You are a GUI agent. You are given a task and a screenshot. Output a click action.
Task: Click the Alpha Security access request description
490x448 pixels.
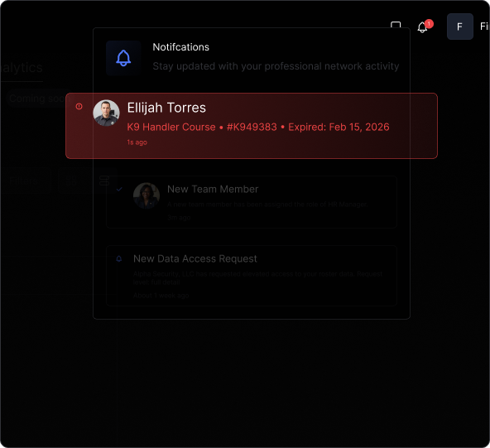(257, 278)
